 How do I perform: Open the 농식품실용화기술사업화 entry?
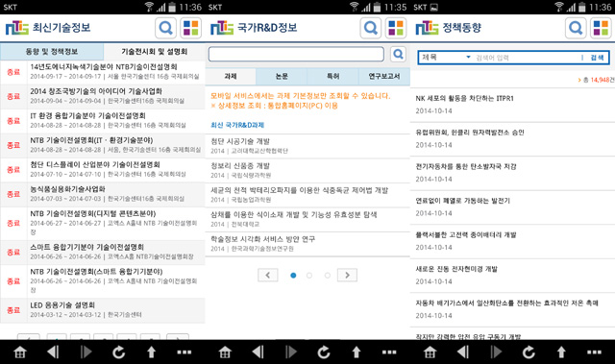tap(103, 194)
